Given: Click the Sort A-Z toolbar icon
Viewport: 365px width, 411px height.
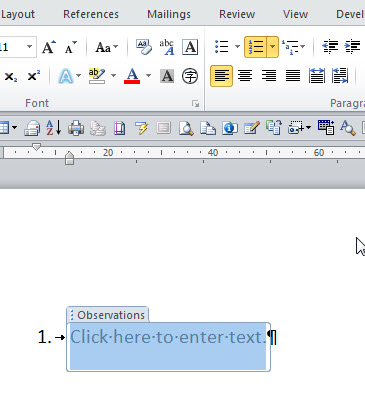Looking at the screenshot, I should 53,128.
